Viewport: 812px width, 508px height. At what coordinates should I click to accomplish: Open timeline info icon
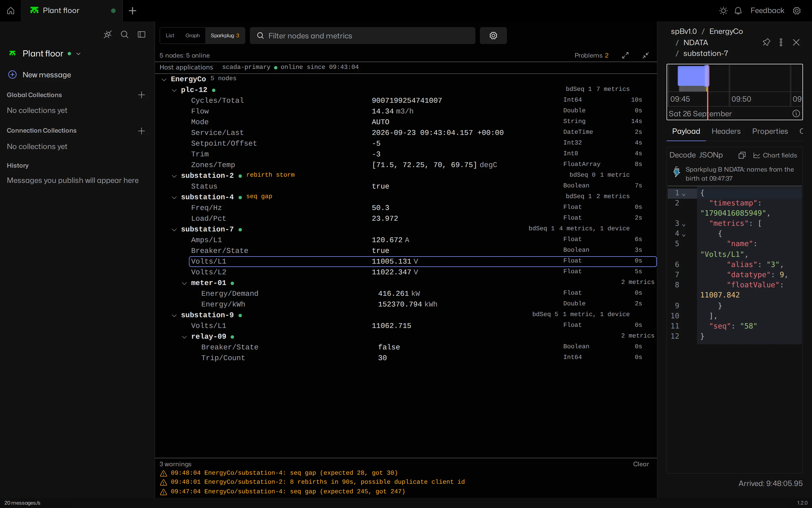click(x=796, y=113)
